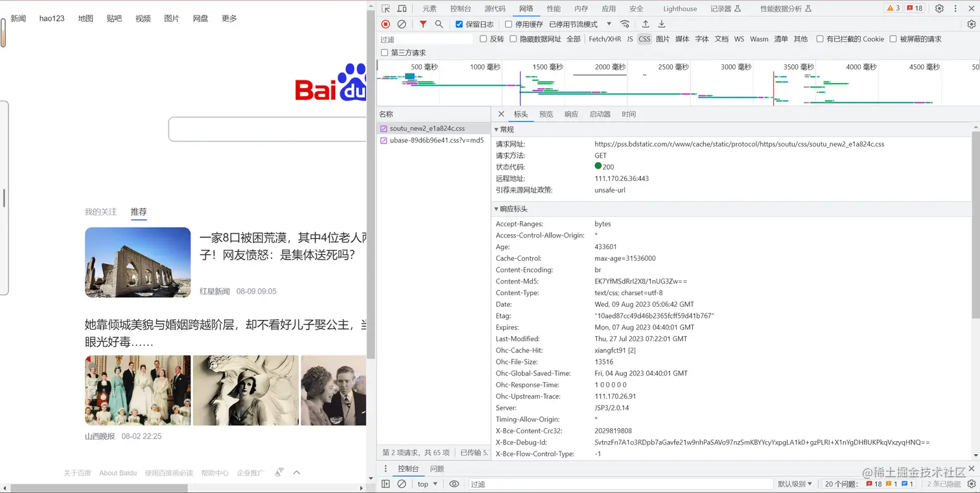Click the 我的关注 tab on Baidu
This screenshot has width=980, height=493.
point(100,211)
